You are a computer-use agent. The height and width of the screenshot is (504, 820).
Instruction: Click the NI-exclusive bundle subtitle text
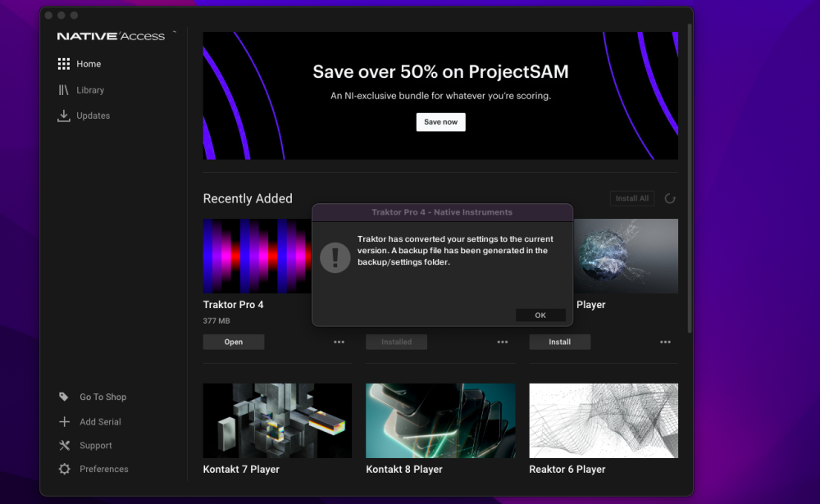pos(441,96)
